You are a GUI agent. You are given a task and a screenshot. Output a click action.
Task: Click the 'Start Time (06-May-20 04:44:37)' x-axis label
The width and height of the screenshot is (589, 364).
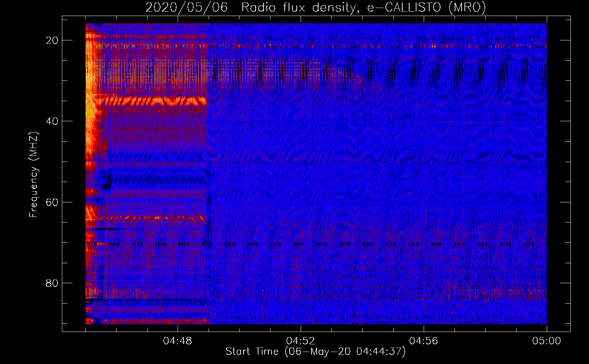pos(316,352)
